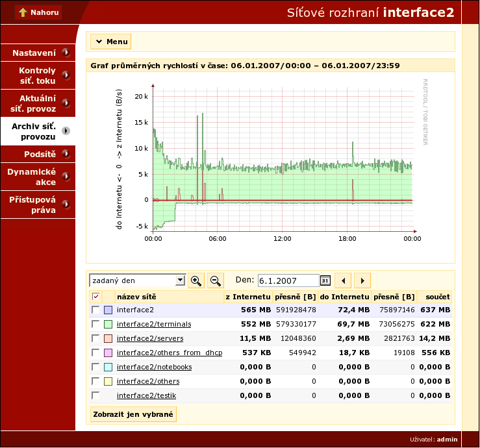Image resolution: width=480 pixels, height=448 pixels.
Task: Click the zoom out magnifier icon
Action: (216, 280)
